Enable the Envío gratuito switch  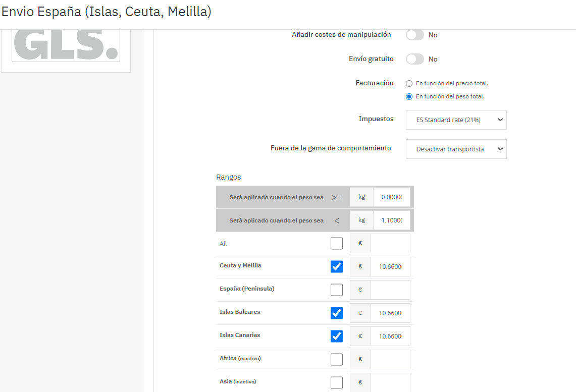pos(415,59)
